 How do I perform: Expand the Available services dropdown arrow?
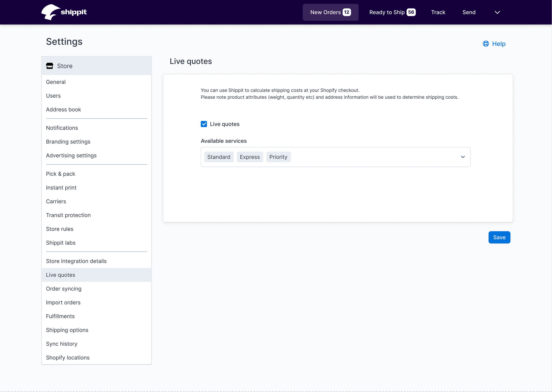pyautogui.click(x=463, y=157)
